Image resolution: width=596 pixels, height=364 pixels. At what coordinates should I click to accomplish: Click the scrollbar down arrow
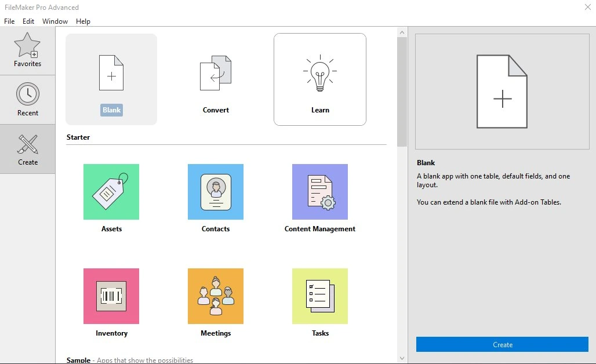click(402, 358)
